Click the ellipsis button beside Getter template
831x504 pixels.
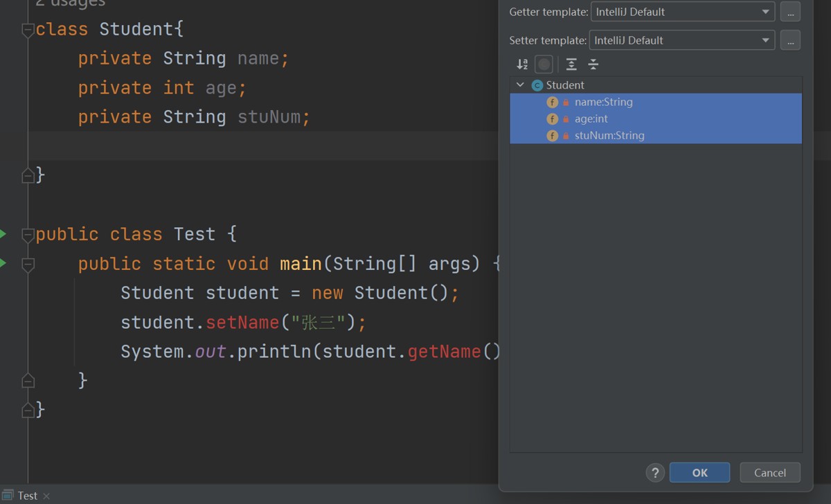[790, 12]
